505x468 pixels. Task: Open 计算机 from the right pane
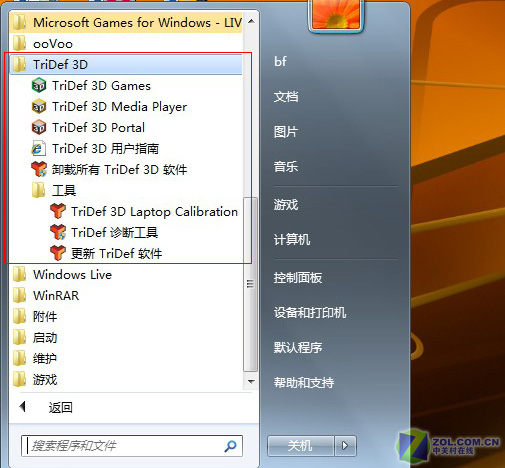click(x=292, y=239)
